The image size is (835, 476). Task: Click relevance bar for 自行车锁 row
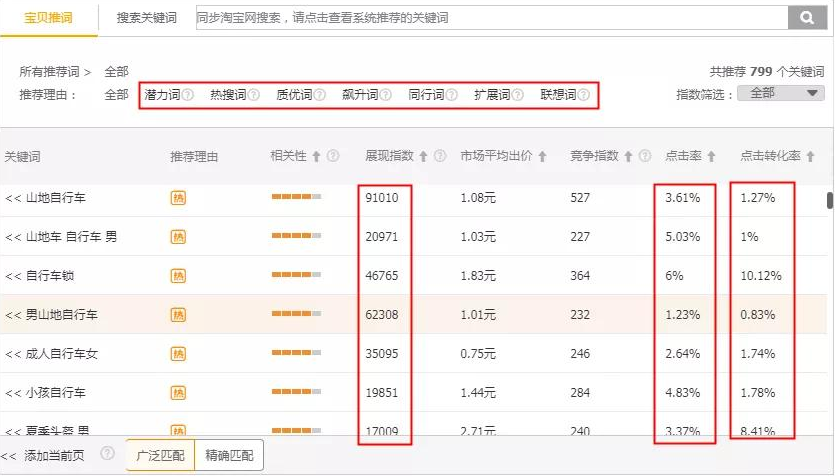(x=296, y=274)
